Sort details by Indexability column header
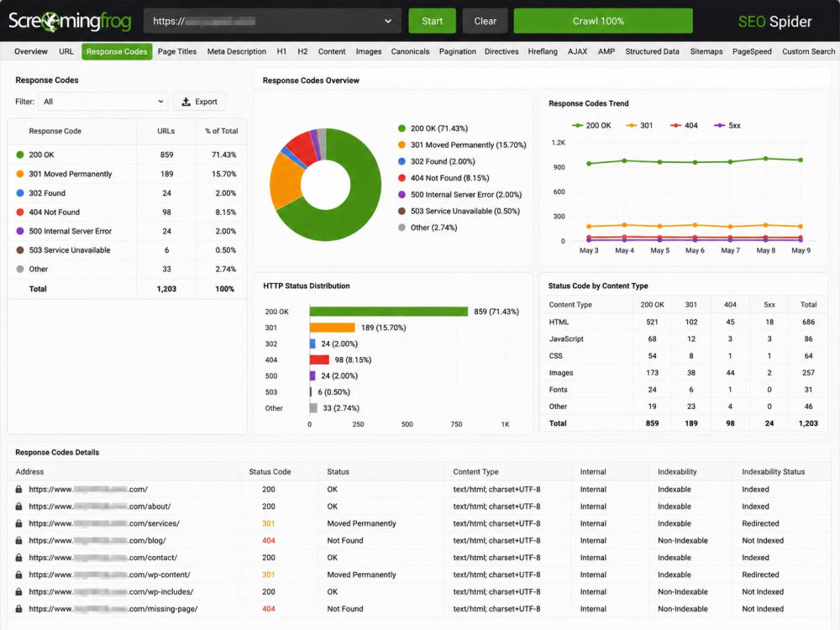The height and width of the screenshot is (630, 840). (677, 472)
